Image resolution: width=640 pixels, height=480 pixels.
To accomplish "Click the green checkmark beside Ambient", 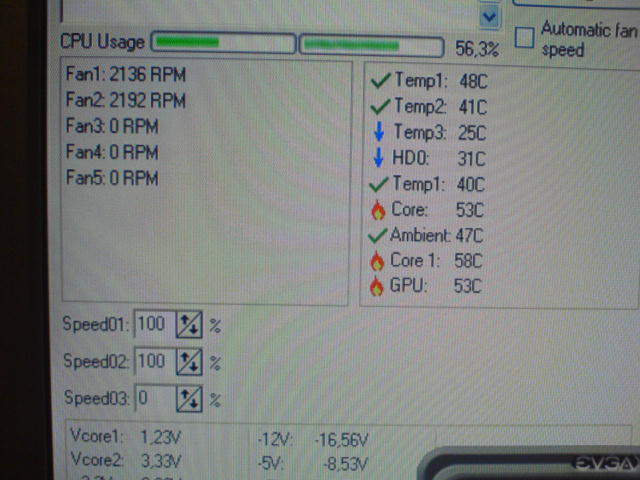I will tap(377, 236).
